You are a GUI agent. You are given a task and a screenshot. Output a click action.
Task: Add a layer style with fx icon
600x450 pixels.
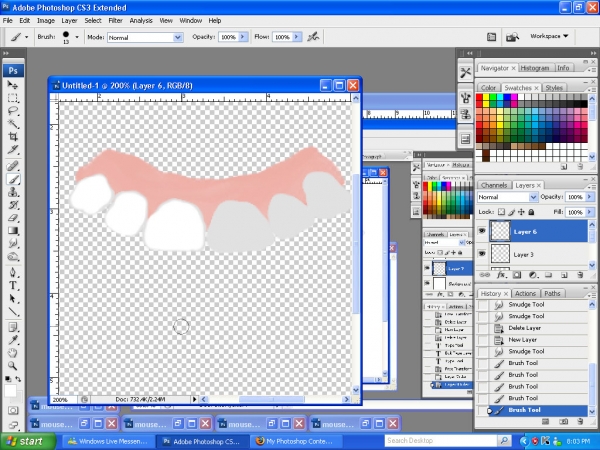coord(501,275)
